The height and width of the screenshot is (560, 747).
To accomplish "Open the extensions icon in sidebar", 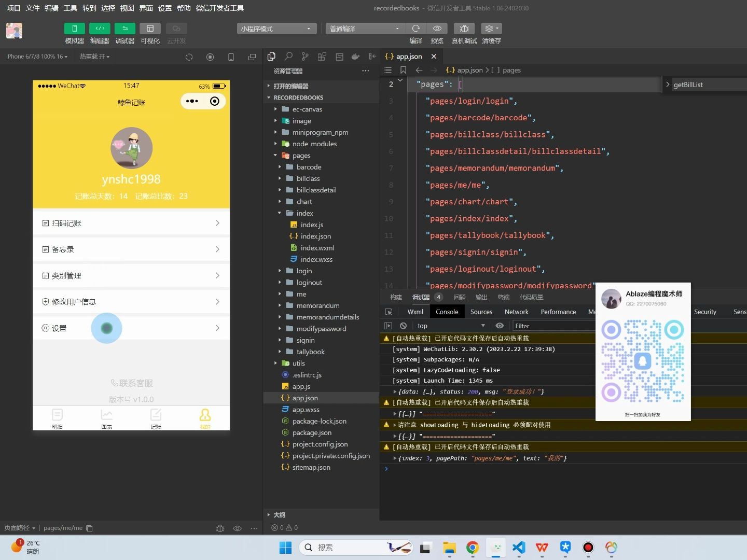I will (322, 57).
